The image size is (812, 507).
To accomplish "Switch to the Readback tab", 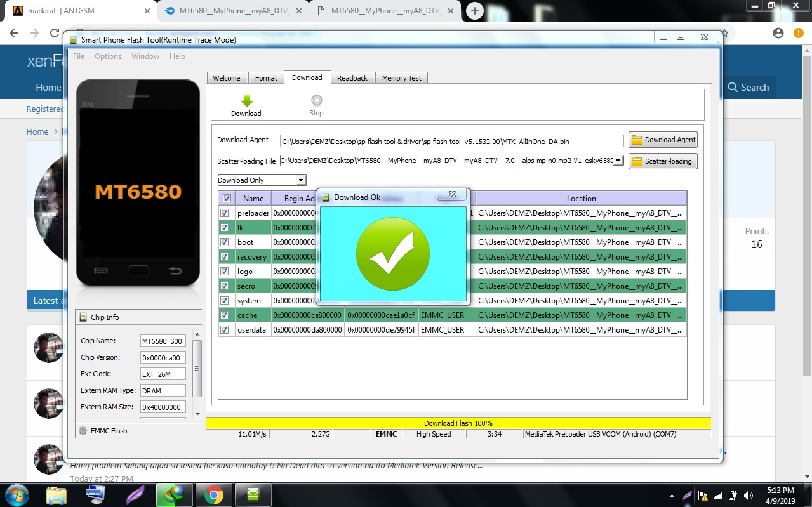I will (x=352, y=78).
